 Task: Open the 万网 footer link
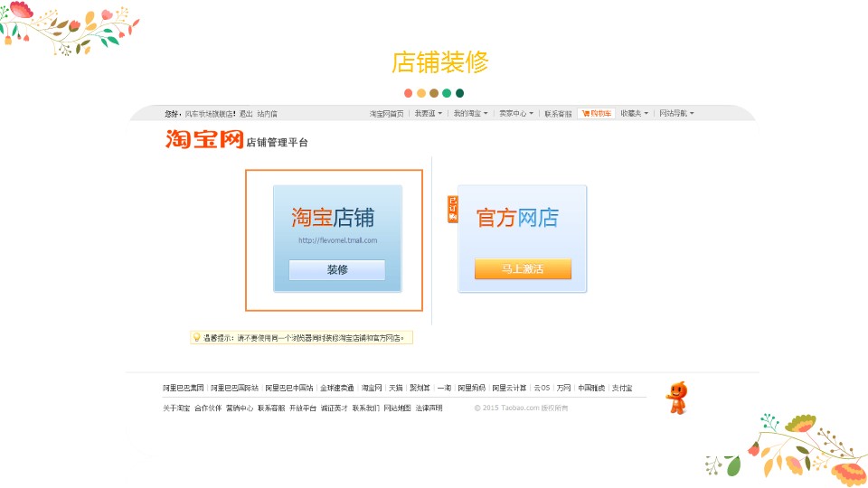click(x=563, y=388)
